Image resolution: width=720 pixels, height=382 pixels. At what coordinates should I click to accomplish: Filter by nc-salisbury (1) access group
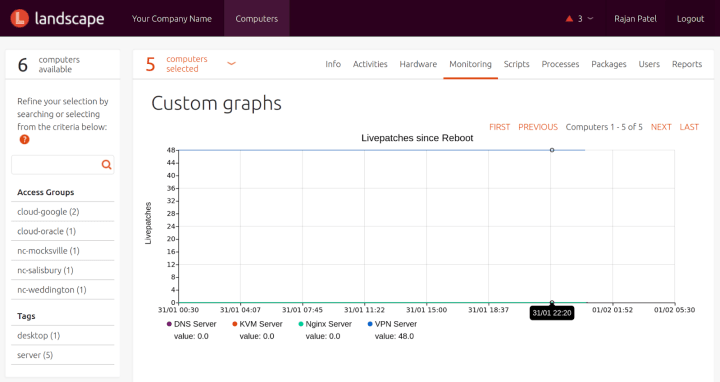pyautogui.click(x=45, y=270)
